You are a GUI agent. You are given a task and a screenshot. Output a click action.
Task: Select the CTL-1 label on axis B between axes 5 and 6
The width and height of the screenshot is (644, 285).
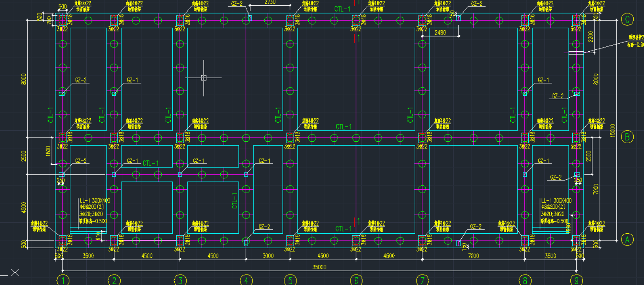(x=344, y=127)
